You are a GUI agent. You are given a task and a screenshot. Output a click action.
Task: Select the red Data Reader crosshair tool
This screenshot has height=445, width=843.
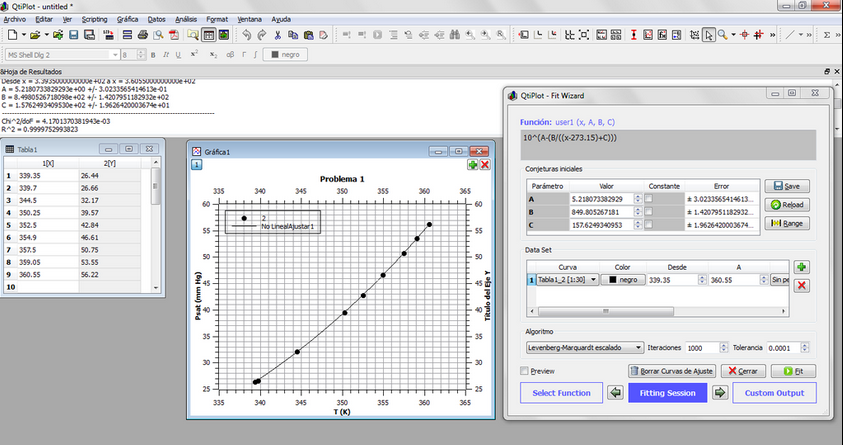pyautogui.click(x=745, y=35)
